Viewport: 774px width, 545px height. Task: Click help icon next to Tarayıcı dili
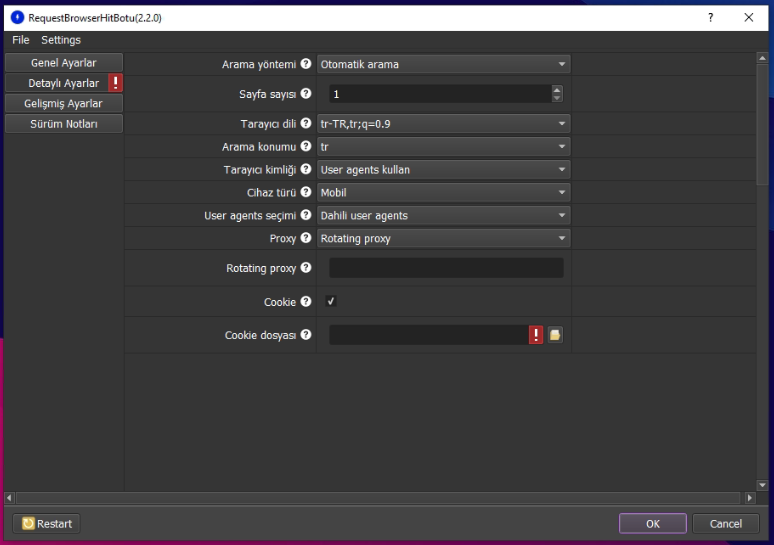click(306, 123)
